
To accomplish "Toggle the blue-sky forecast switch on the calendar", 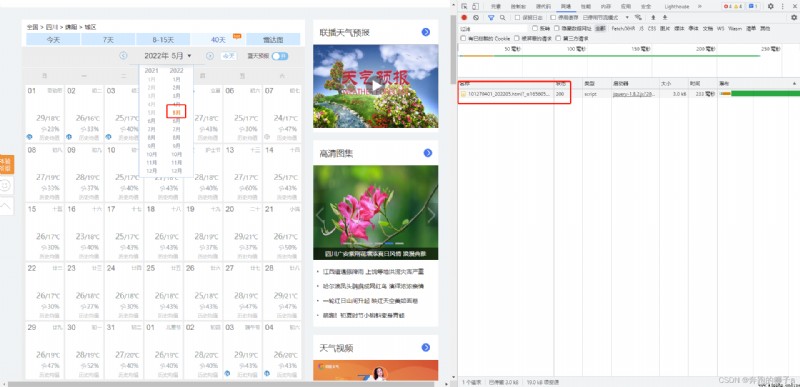I will [x=280, y=56].
